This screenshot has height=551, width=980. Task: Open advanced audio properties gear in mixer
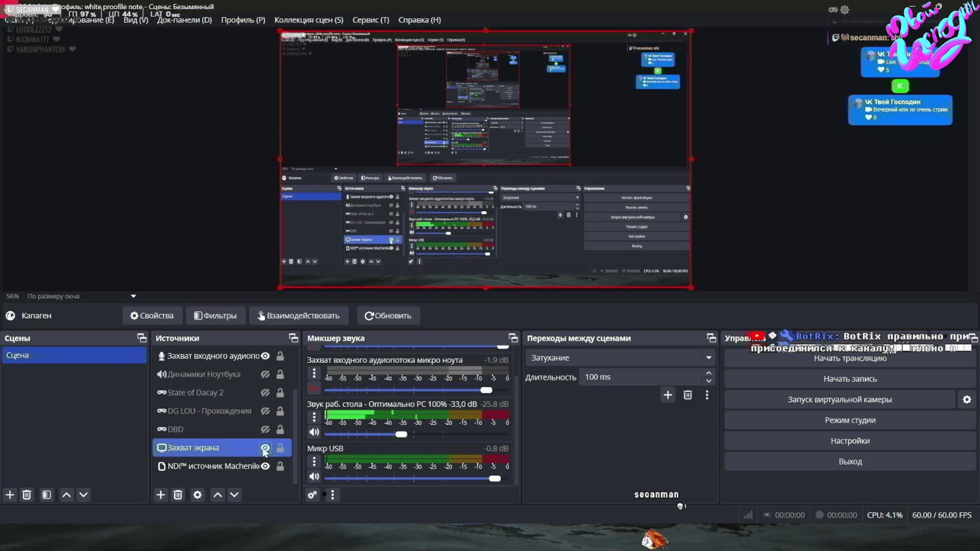pos(312,495)
